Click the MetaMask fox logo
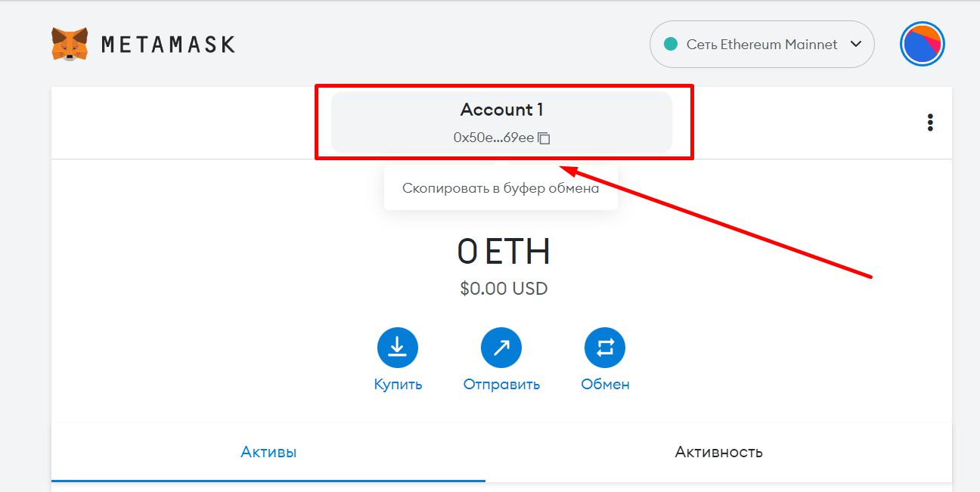980x492 pixels. 70,45
